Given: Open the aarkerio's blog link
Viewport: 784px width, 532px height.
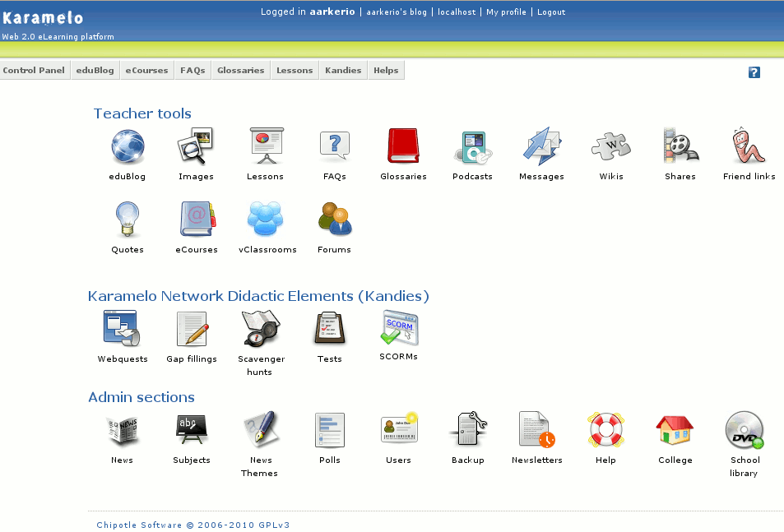Looking at the screenshot, I should tap(397, 12).
